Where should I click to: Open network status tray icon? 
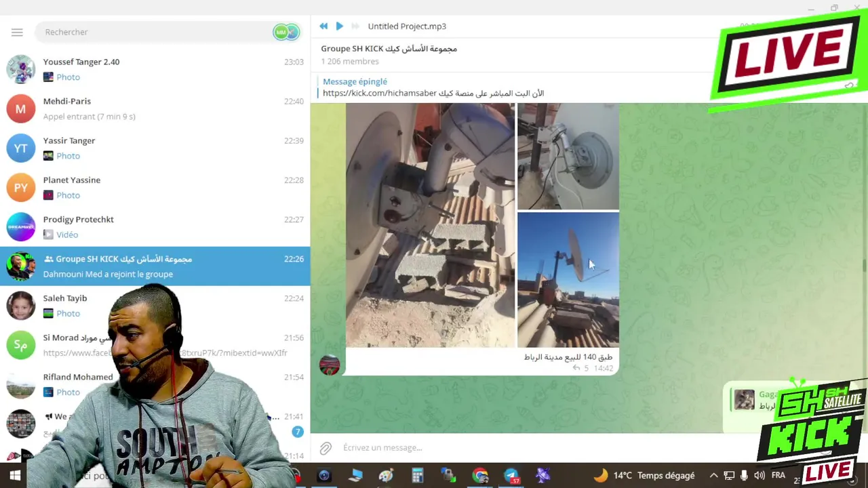729,475
